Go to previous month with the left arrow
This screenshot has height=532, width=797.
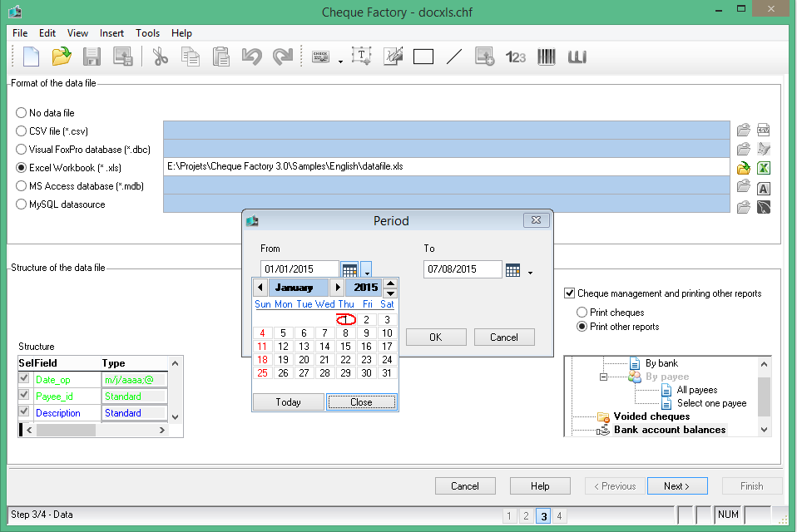[x=260, y=288]
